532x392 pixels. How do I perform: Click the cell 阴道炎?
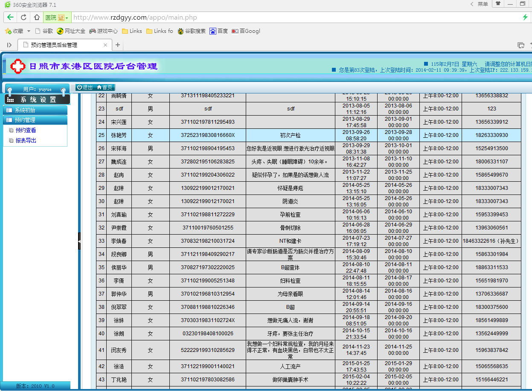point(291,201)
